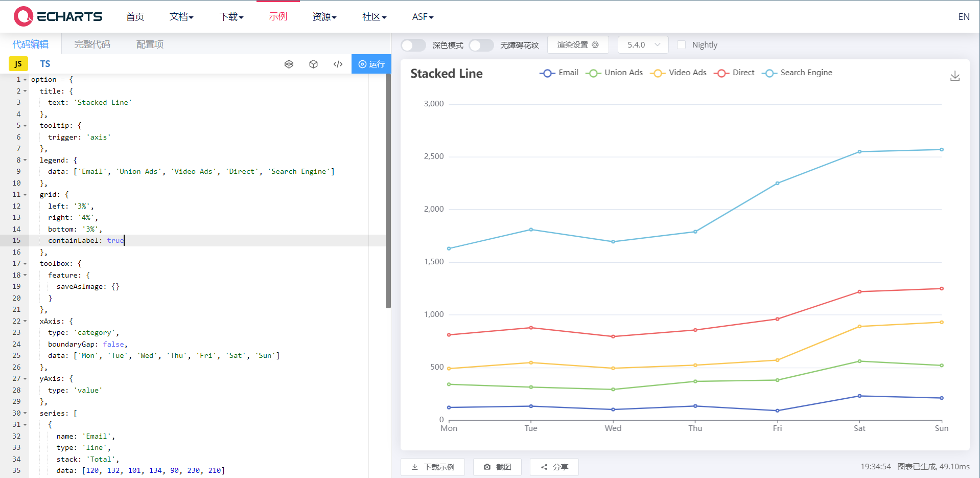Switch to the TS language tab
The image size is (980, 478).
pos(45,64)
